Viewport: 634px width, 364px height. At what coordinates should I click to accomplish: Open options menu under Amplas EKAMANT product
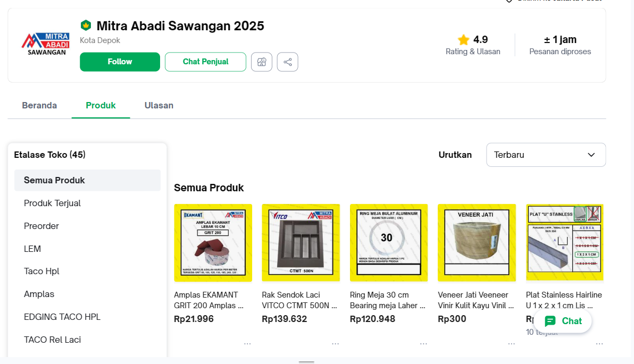click(247, 343)
